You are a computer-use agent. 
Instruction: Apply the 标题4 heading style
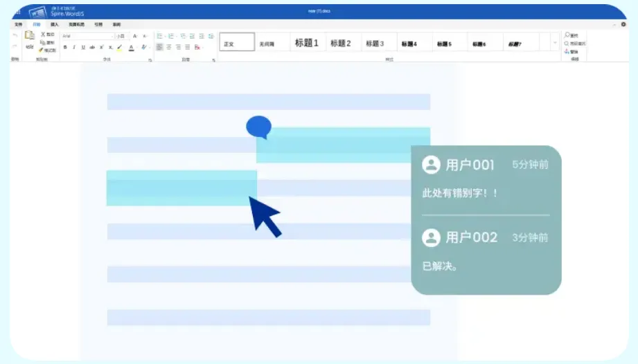pos(414,42)
